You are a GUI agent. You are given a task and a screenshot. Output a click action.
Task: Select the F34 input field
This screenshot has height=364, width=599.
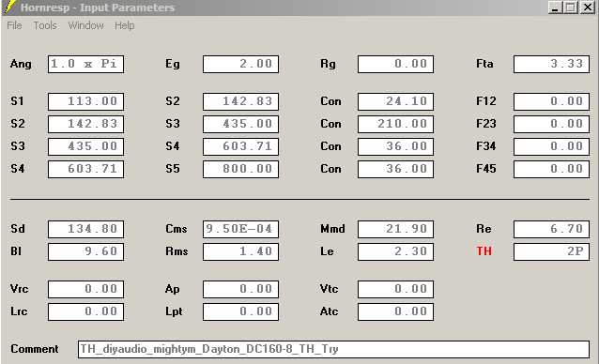[x=552, y=146]
